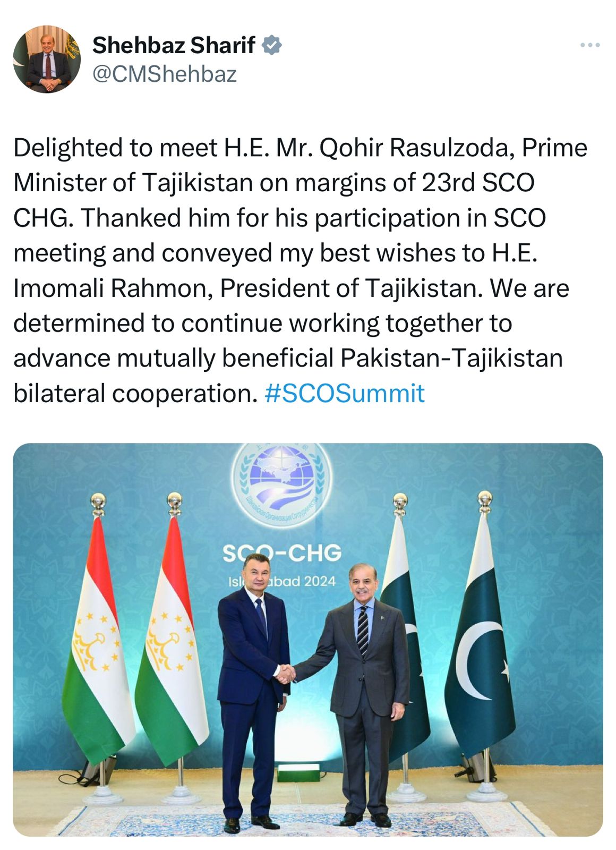Click the SCO-CHG title text in photo
Image resolution: width=616 pixels, height=850 pixels.
(282, 554)
